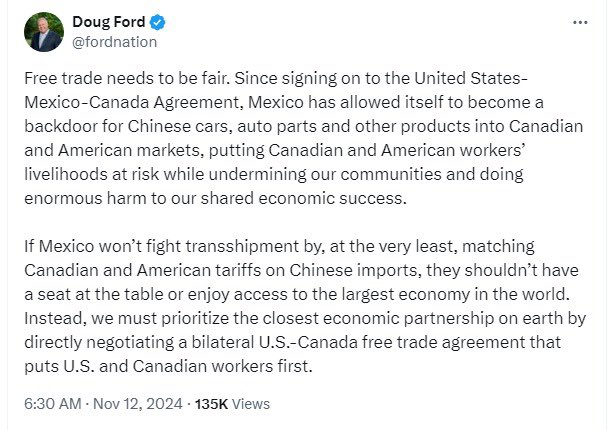Image resolution: width=607 pixels, height=430 pixels.
Task: Open the three-dot more options menu
Action: (x=580, y=22)
